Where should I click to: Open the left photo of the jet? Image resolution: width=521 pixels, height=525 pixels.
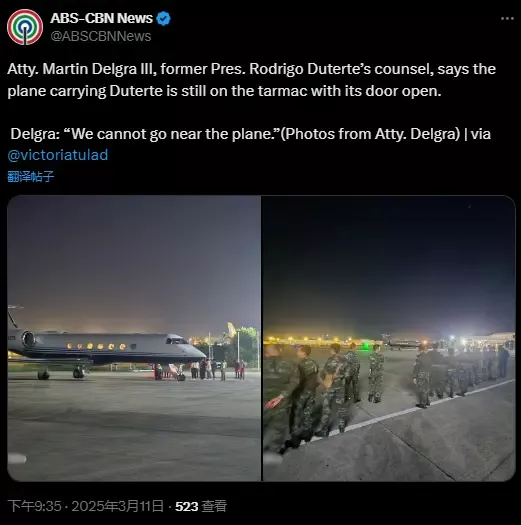click(x=134, y=338)
